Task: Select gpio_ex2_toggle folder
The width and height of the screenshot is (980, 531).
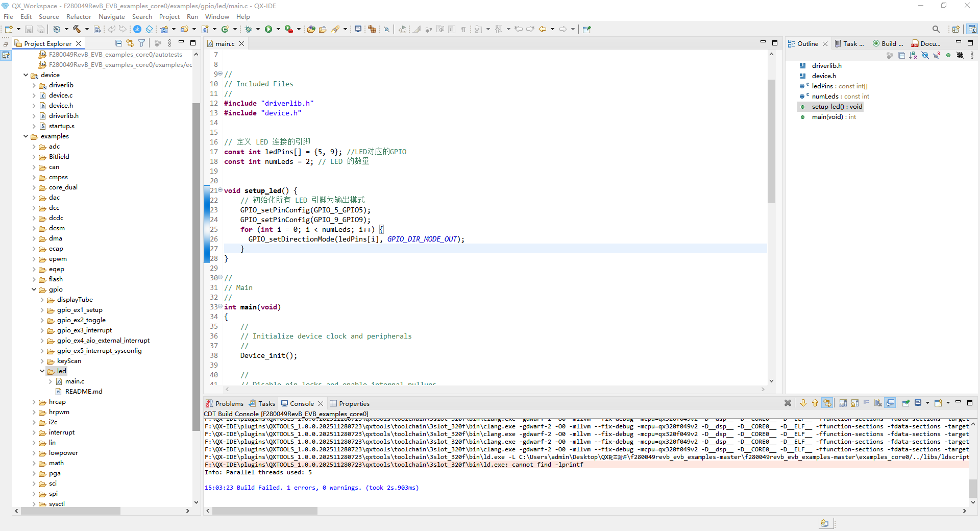Action: (81, 320)
